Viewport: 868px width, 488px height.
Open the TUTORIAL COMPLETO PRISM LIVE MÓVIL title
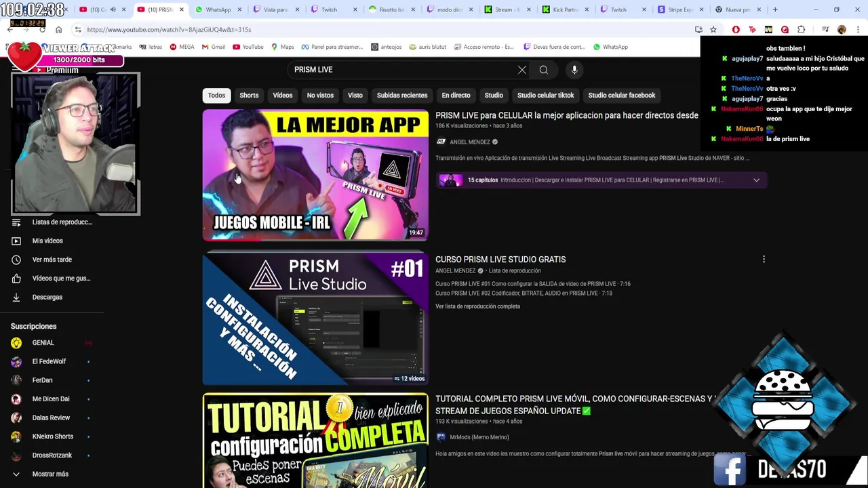(575, 405)
